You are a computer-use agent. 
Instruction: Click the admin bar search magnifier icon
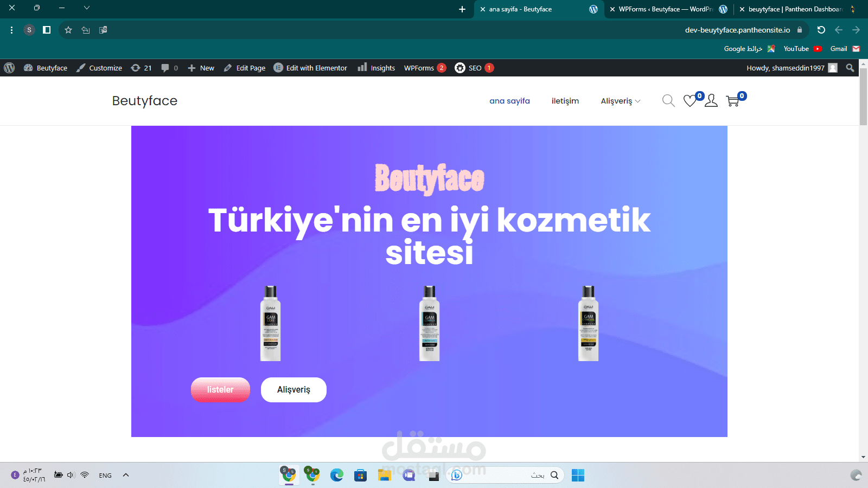click(850, 68)
